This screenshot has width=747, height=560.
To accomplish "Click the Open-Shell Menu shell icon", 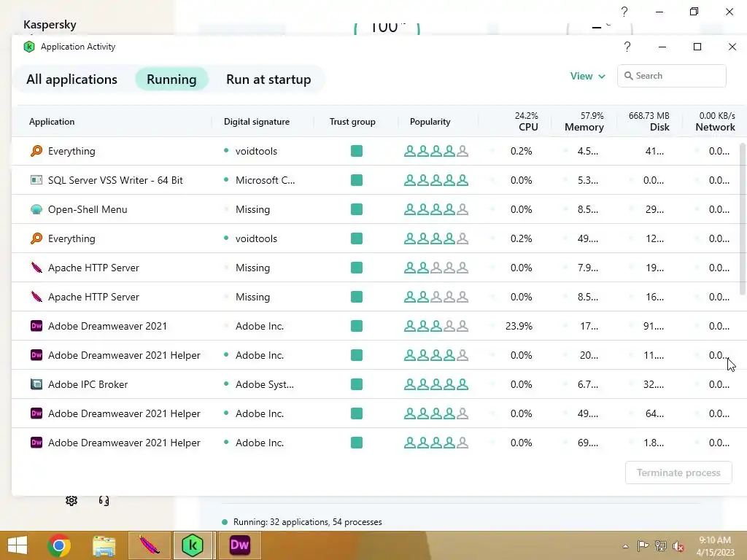I will 36,209.
